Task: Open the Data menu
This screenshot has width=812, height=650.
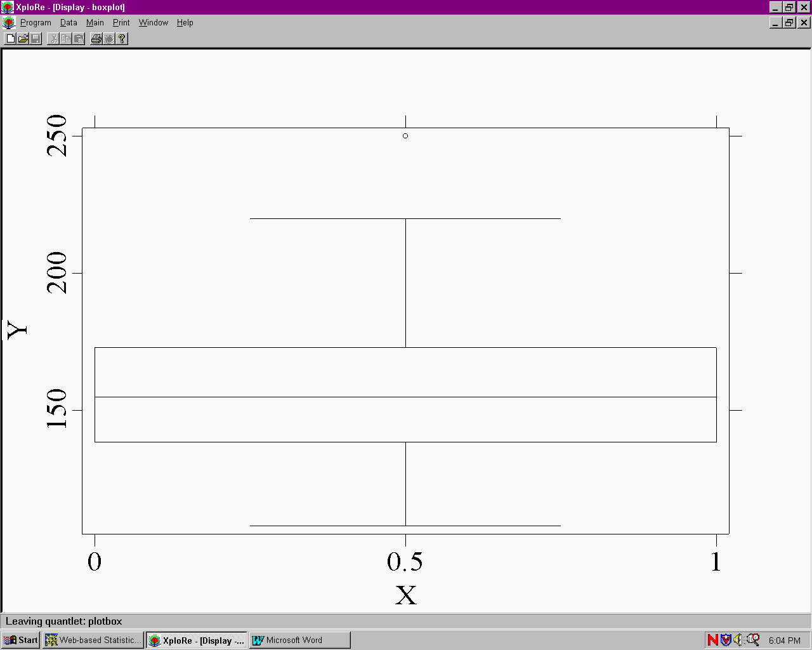Action: pyautogui.click(x=69, y=22)
